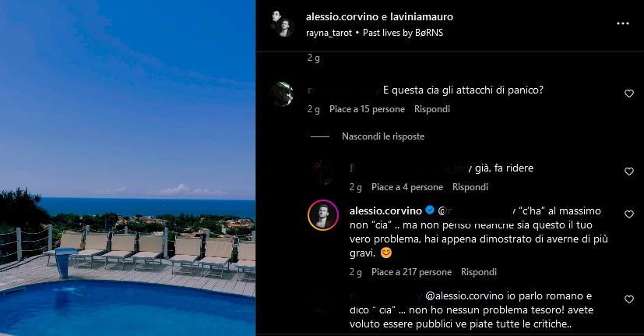Like alessio.corvino's reply with heart icon
The width and height of the screenshot is (644, 336).
tap(628, 214)
